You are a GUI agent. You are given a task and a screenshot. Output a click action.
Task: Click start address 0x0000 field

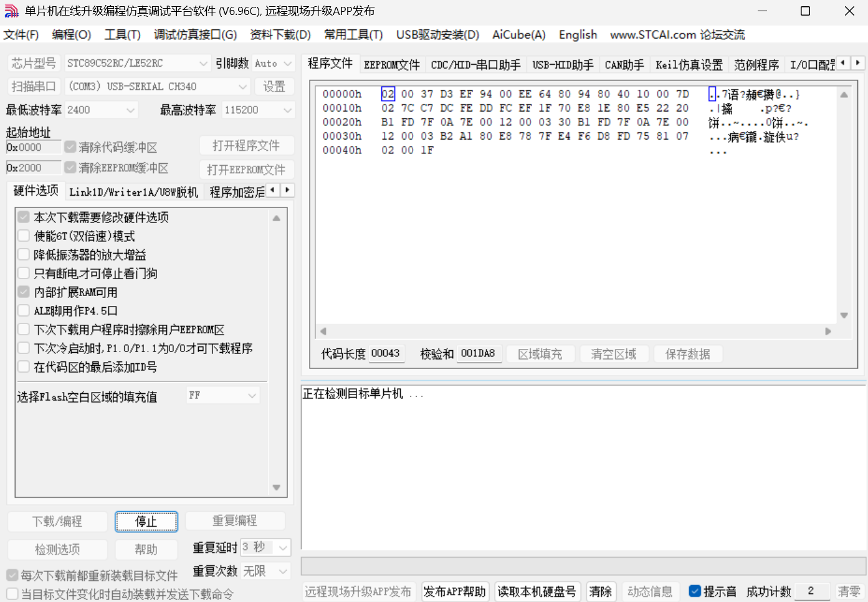[34, 147]
